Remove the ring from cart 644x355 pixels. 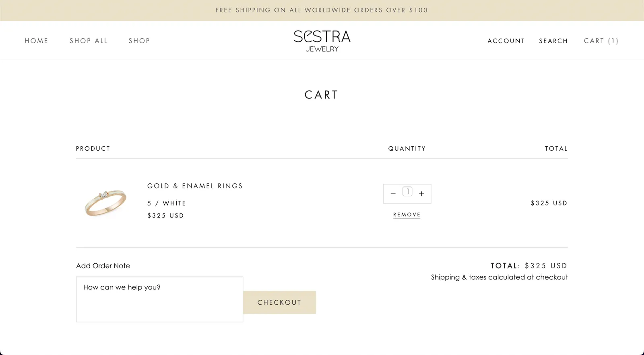pyautogui.click(x=407, y=215)
